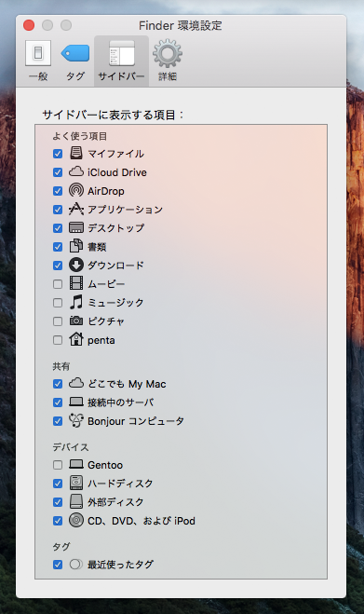The width and height of the screenshot is (364, 614).
Task: Click the 共有 section header
Action: click(x=61, y=366)
